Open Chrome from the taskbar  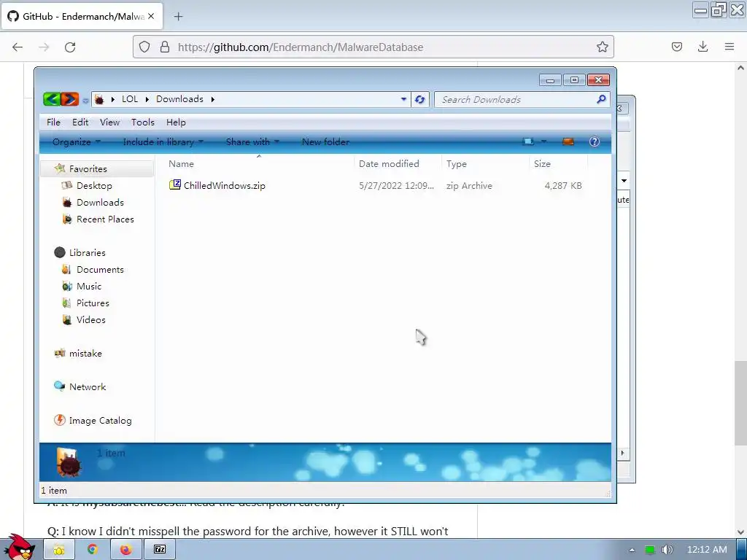click(x=93, y=550)
